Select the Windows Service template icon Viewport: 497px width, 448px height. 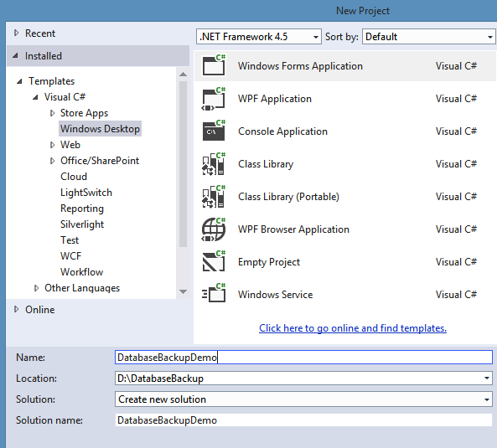point(214,295)
